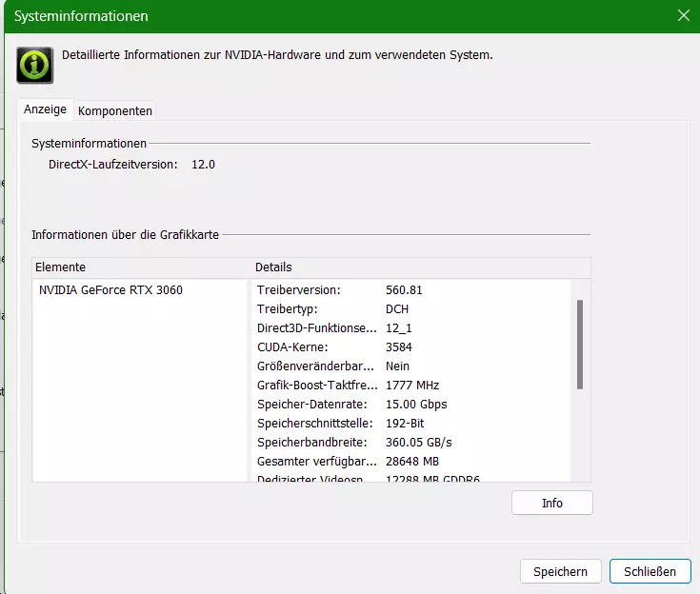Viewport: 700px width, 594px height.
Task: Select NVIDIA GeForce RTX 3060 list item
Action: (x=110, y=290)
